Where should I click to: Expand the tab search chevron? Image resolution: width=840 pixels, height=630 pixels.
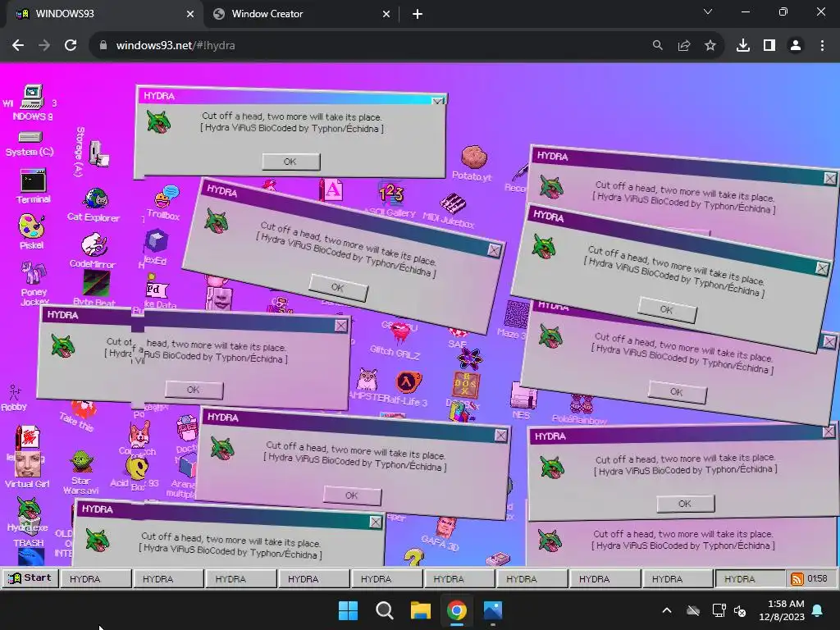(708, 11)
